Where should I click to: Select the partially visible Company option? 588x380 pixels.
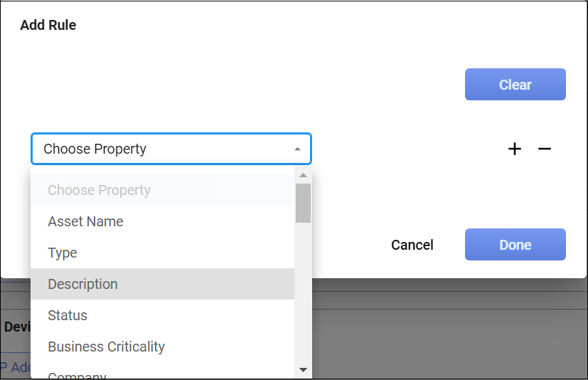click(77, 374)
